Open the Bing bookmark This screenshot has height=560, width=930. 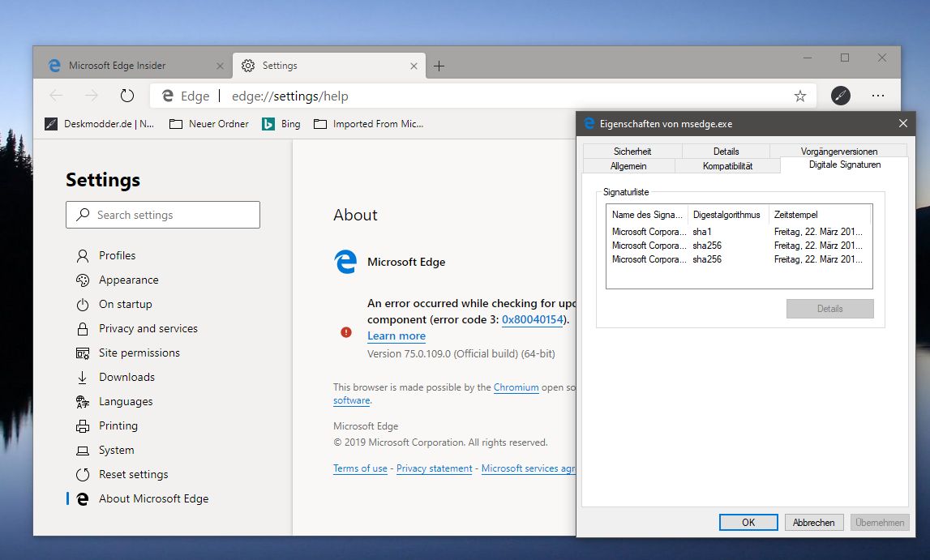click(281, 124)
